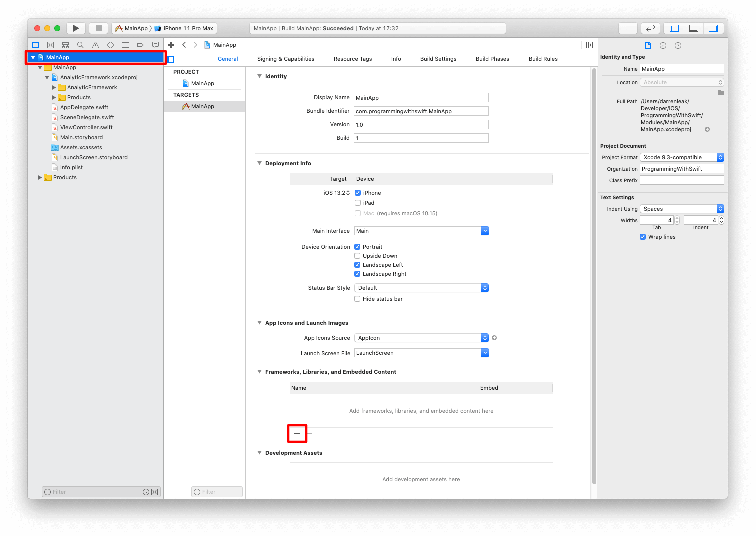
Task: Open the Breakpoint navigator
Action: coord(140,45)
